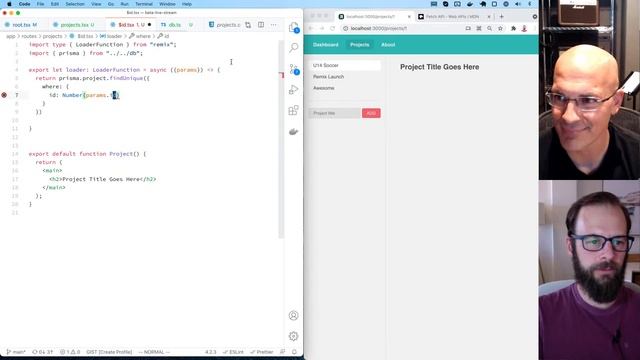This screenshot has height=360, width=640.
Task: Click the projects breadcrumb segment
Action: coord(52,36)
